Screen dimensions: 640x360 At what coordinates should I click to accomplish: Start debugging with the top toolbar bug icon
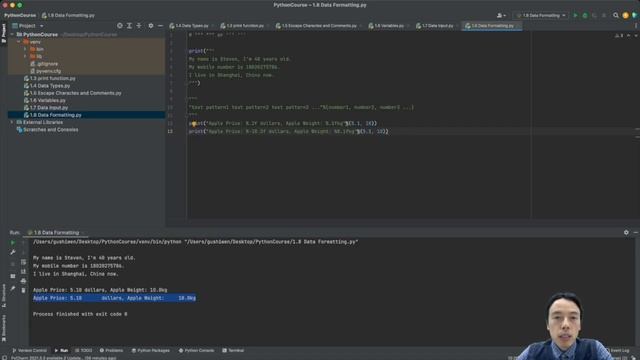point(585,16)
